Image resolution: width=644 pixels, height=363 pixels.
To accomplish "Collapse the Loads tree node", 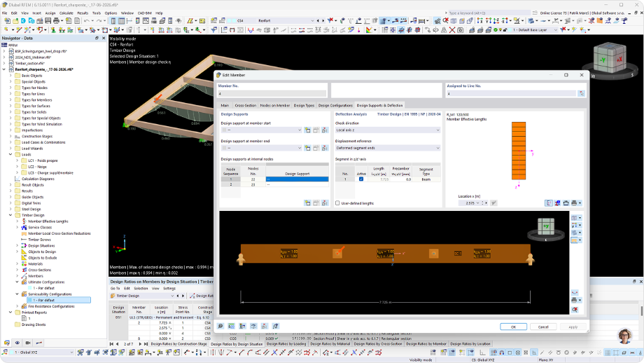I will point(10,155).
